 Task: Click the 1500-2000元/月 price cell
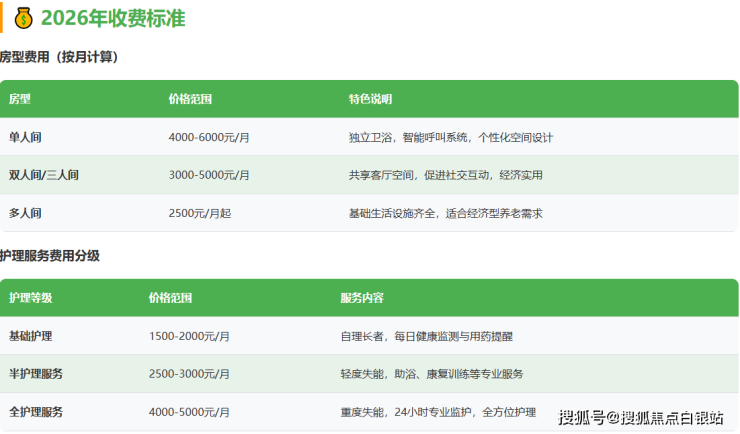(x=189, y=336)
